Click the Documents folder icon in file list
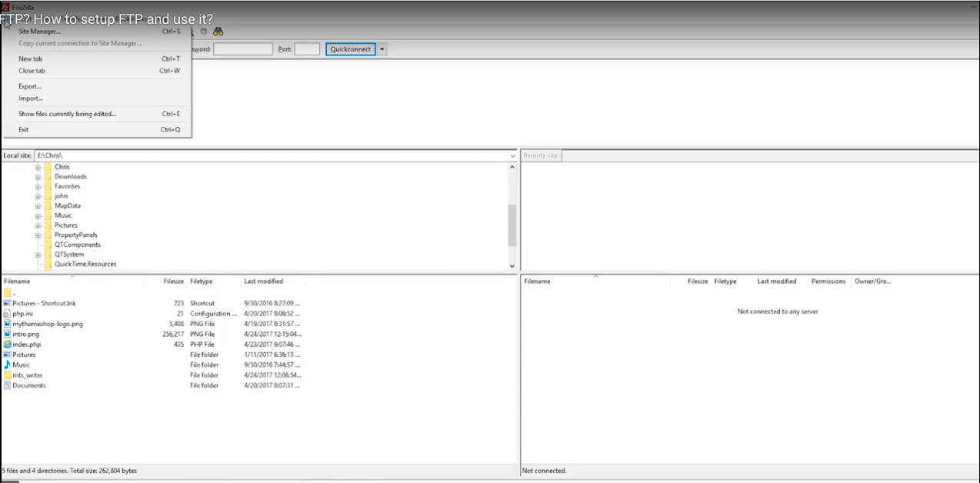Image resolution: width=980 pixels, height=483 pixels. [8, 385]
